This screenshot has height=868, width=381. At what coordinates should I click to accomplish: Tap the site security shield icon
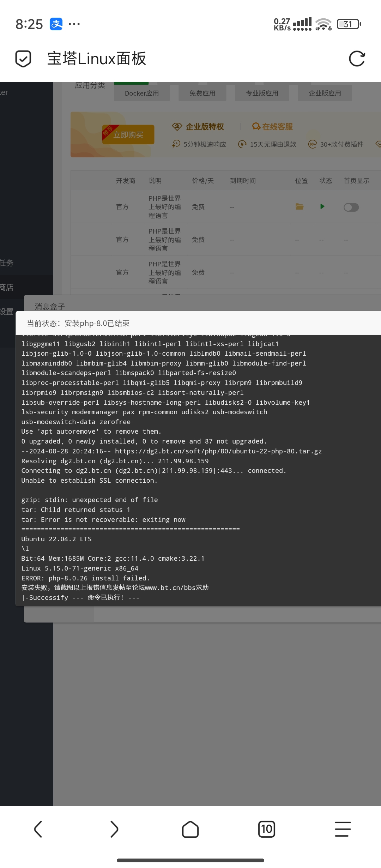click(23, 59)
